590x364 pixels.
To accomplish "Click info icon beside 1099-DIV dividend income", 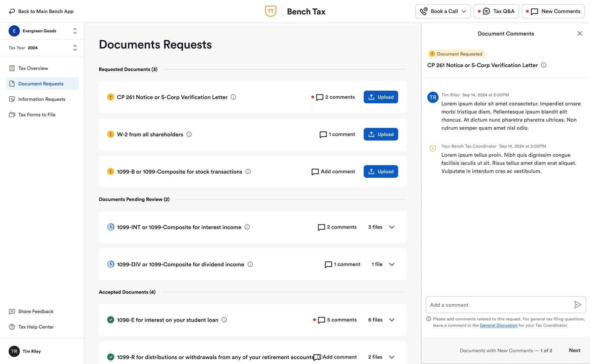I will 250,264.
